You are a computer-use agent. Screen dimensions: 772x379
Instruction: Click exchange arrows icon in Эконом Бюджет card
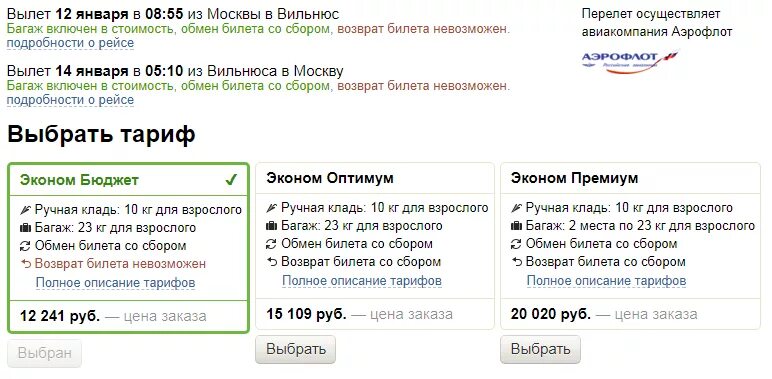pyautogui.click(x=26, y=246)
